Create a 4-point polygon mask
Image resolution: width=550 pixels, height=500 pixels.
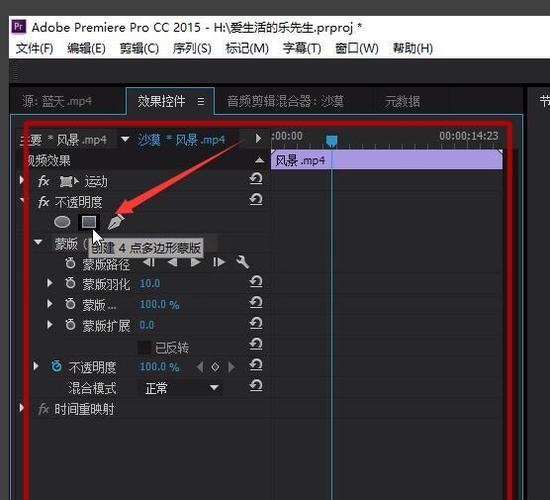point(89,222)
